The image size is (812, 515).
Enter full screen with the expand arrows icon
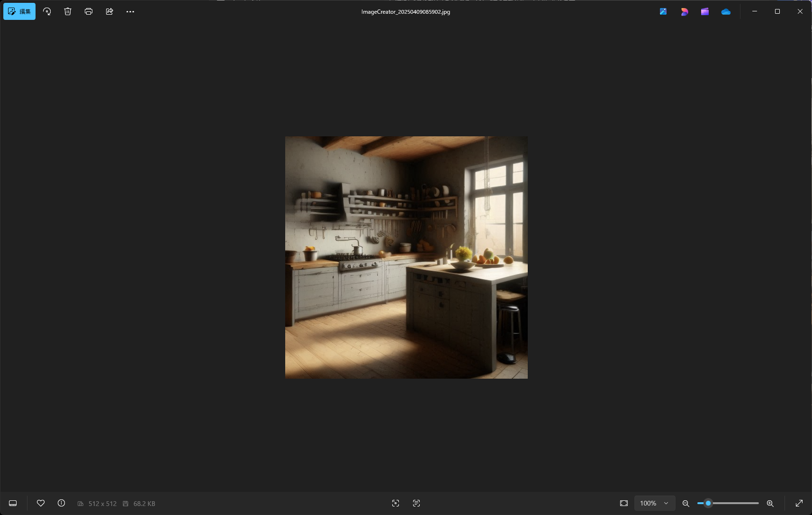799,503
